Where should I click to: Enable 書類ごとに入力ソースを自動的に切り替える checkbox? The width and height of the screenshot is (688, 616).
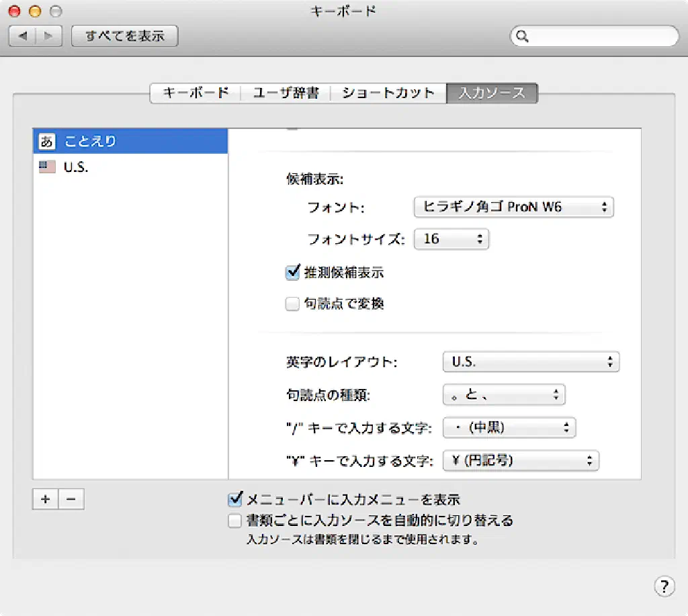click(x=234, y=520)
